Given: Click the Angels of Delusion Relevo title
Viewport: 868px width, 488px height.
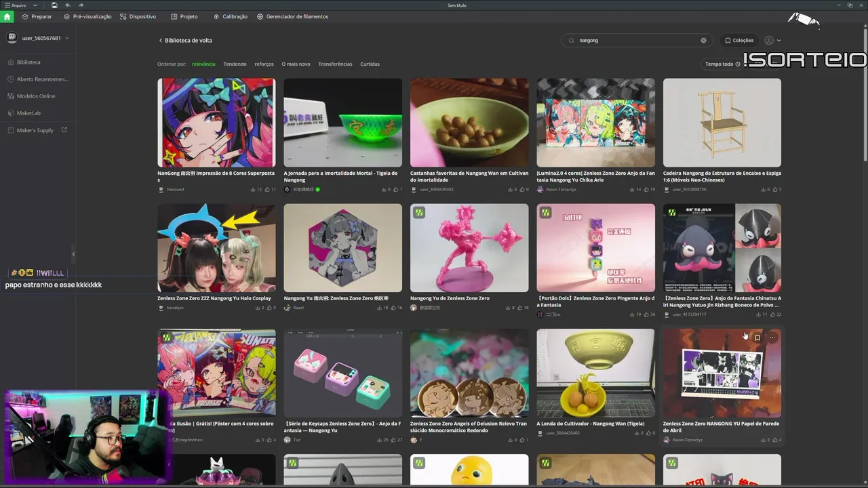Looking at the screenshot, I should pyautogui.click(x=469, y=427).
